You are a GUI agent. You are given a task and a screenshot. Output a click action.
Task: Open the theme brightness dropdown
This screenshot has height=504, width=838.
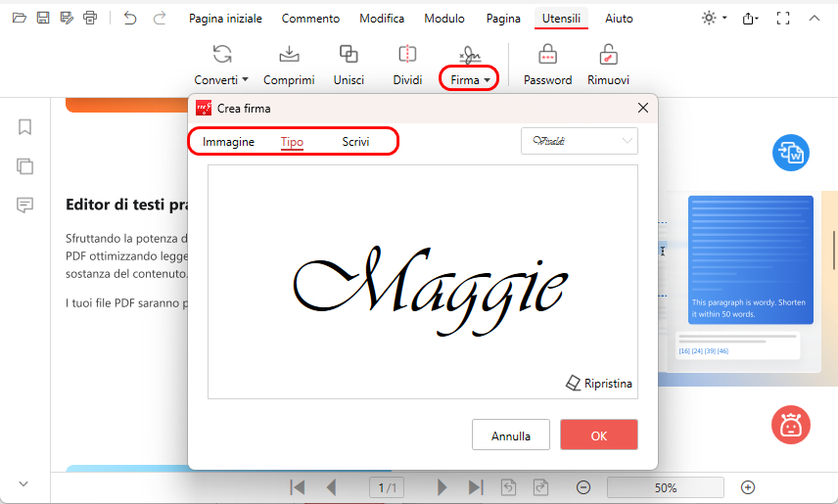tap(714, 19)
